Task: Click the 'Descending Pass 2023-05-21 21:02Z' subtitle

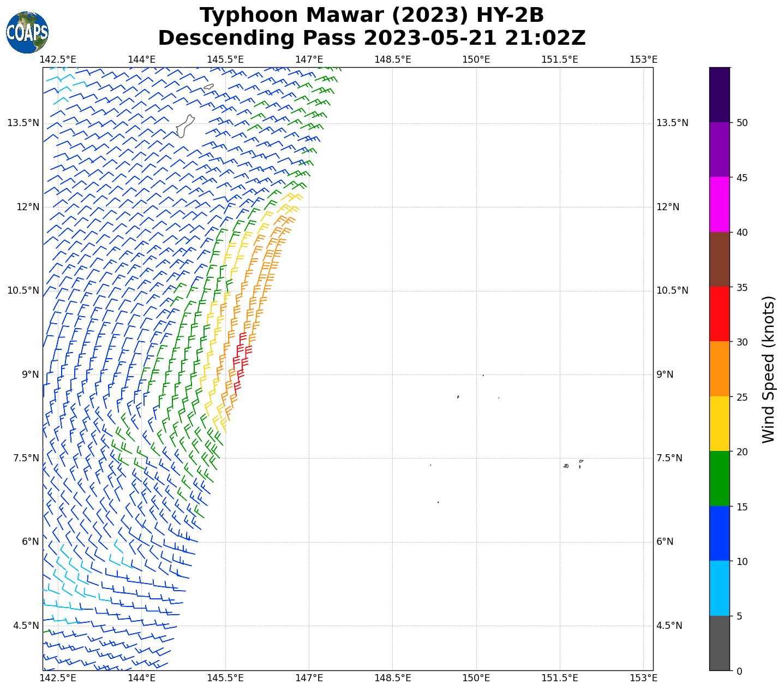Action: (x=372, y=38)
